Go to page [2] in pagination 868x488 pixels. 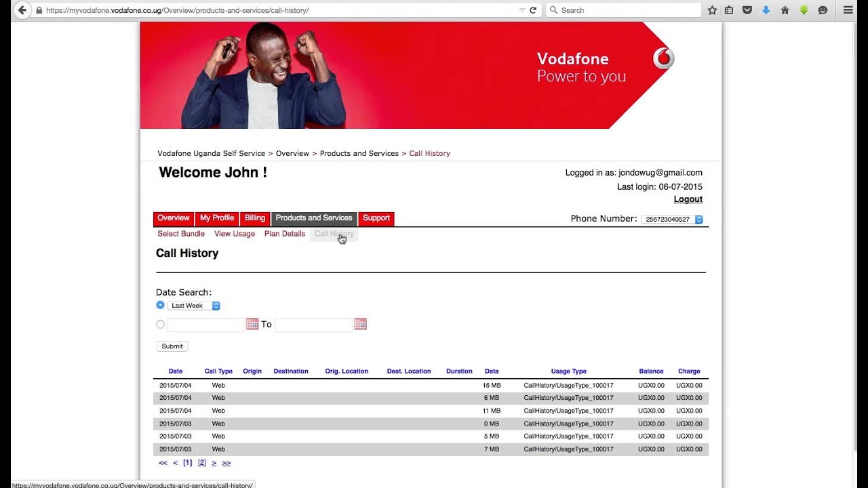pos(202,463)
